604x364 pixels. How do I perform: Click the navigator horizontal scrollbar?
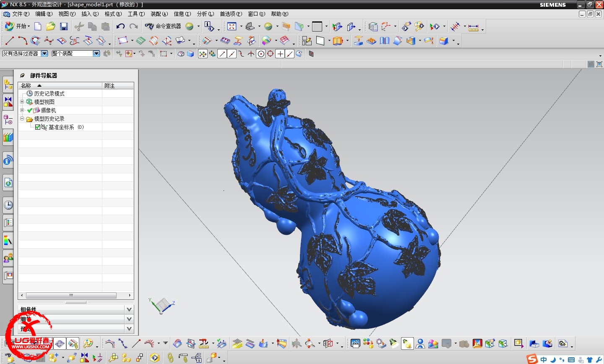(71, 295)
